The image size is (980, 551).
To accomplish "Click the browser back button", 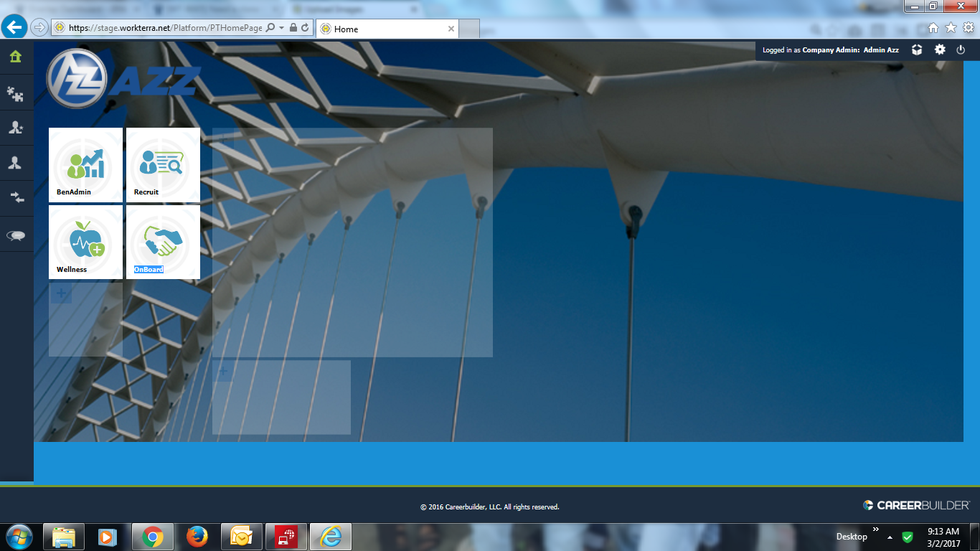I will pos(14,28).
